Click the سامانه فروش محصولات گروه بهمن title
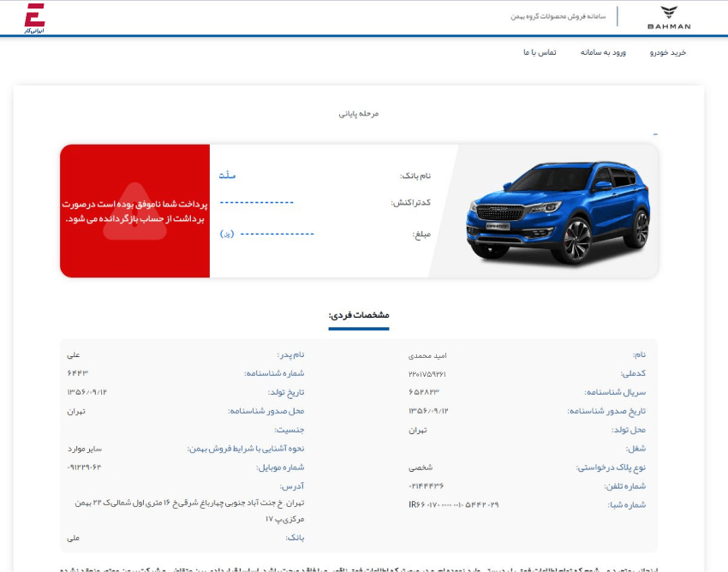This screenshot has width=728, height=572. tap(558, 16)
